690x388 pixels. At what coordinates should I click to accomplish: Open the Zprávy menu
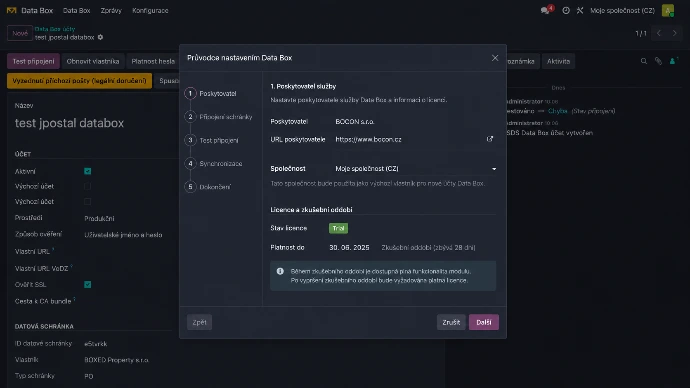click(x=111, y=10)
